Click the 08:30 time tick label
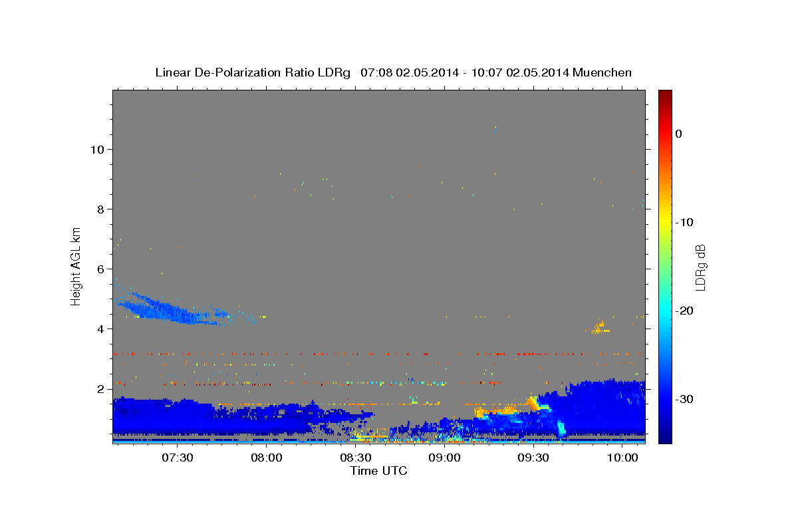The width and height of the screenshot is (798, 532). (356, 458)
